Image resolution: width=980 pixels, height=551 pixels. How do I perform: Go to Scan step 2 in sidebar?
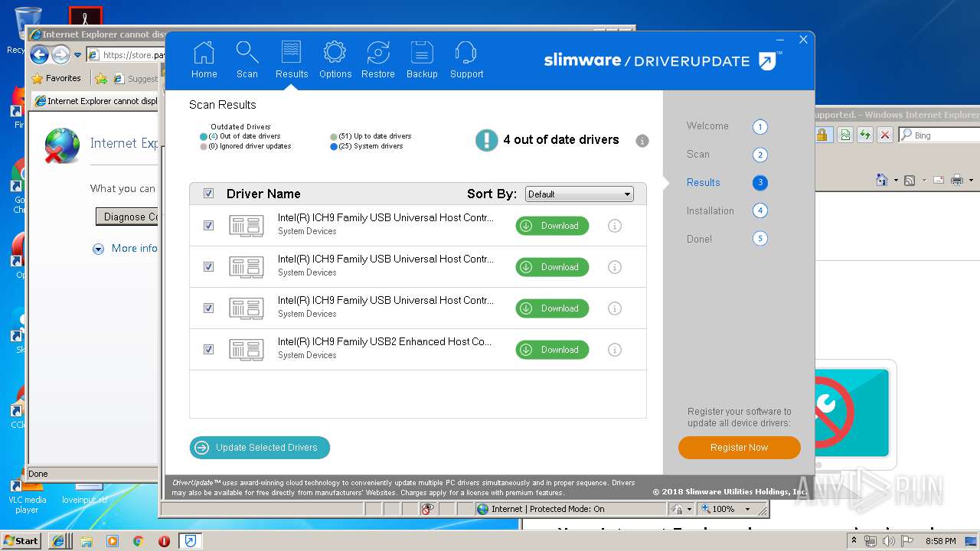point(726,155)
